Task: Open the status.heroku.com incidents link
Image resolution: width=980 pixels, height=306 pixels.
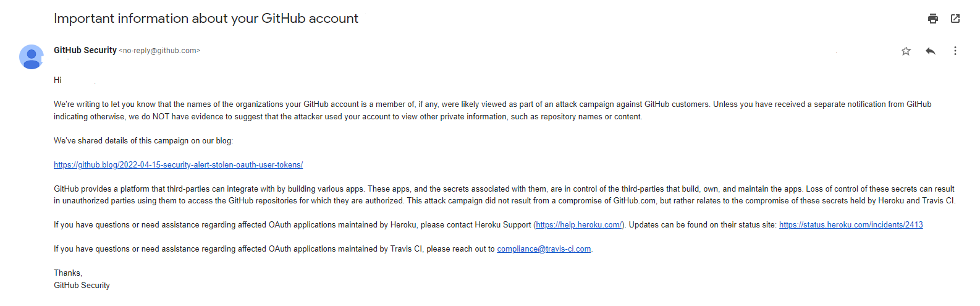Action: tap(851, 225)
